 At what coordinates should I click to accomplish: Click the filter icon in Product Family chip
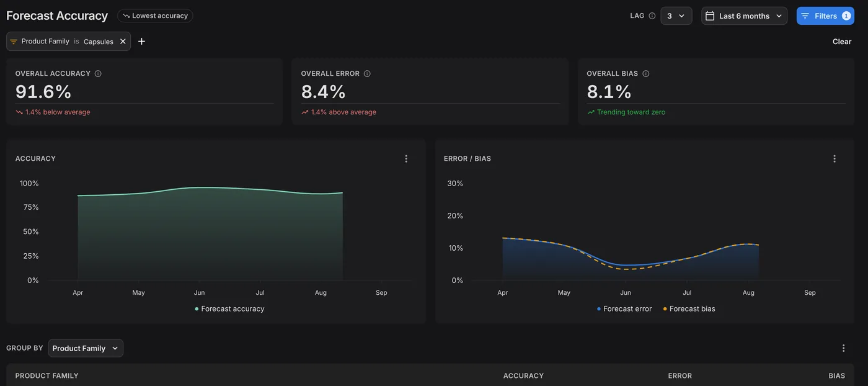[14, 42]
